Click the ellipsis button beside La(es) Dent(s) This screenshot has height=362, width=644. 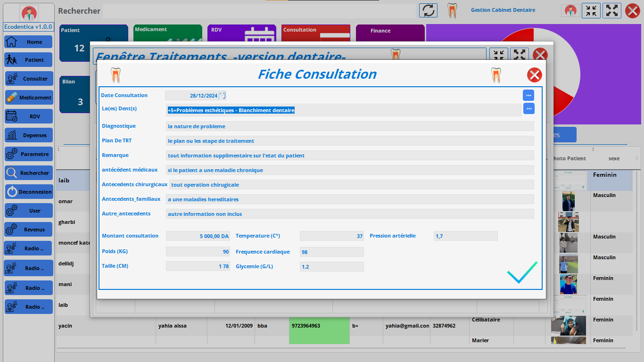528,109
